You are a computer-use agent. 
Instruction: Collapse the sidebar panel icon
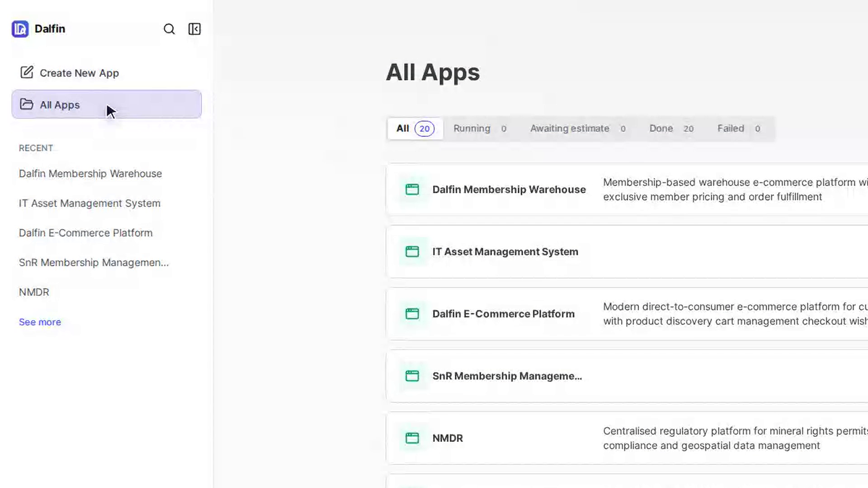194,29
